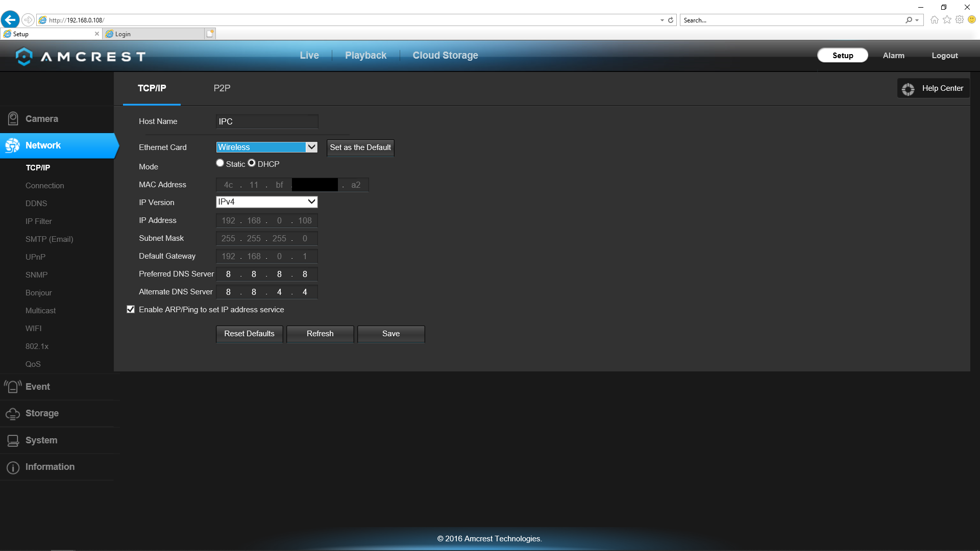Open the Storage cloud icon in sidebar
980x551 pixels.
click(x=13, y=414)
